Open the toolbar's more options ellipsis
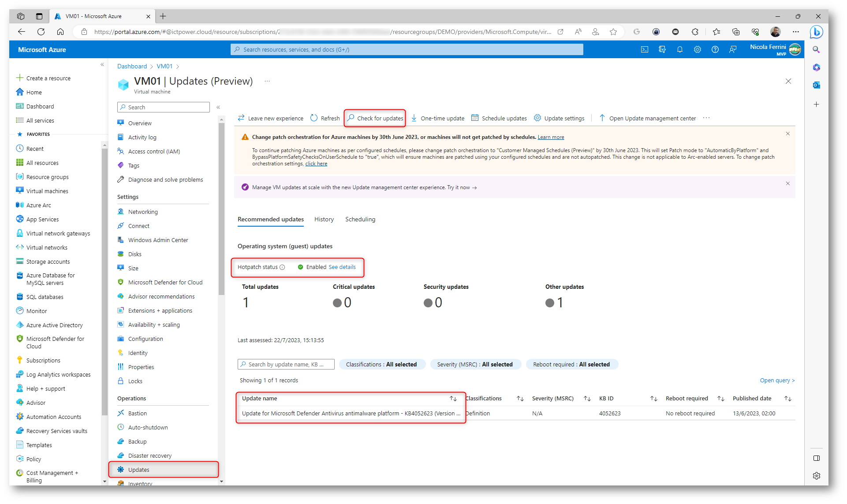Viewport: 847px width, 504px height. pos(706,118)
